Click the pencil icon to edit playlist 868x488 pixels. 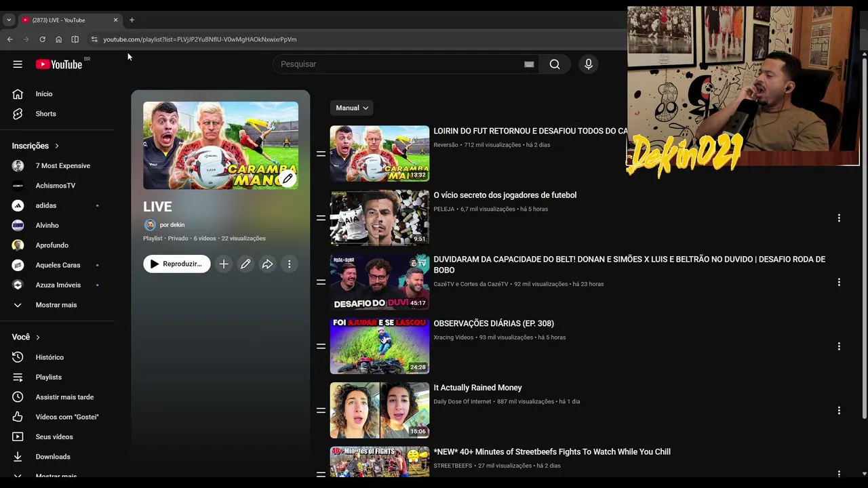coord(245,264)
